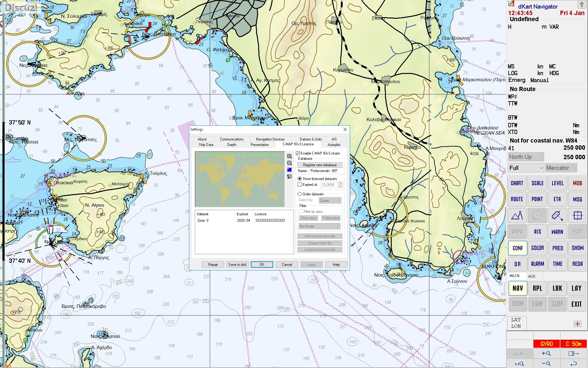Open the CHART panel button

point(517,183)
